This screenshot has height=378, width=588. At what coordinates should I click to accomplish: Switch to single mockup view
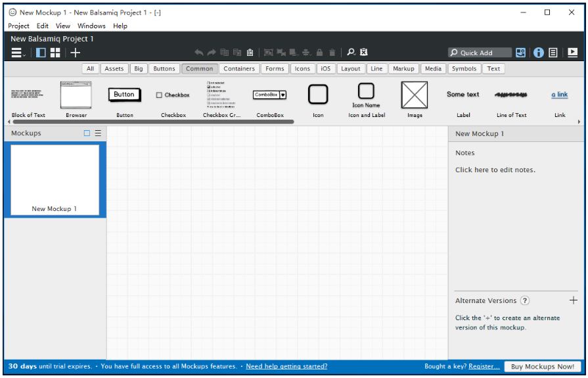[x=41, y=53]
